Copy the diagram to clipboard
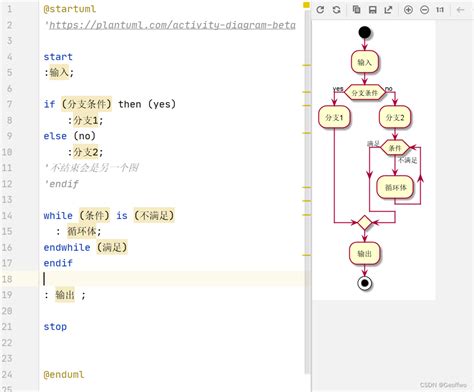 tap(356, 10)
